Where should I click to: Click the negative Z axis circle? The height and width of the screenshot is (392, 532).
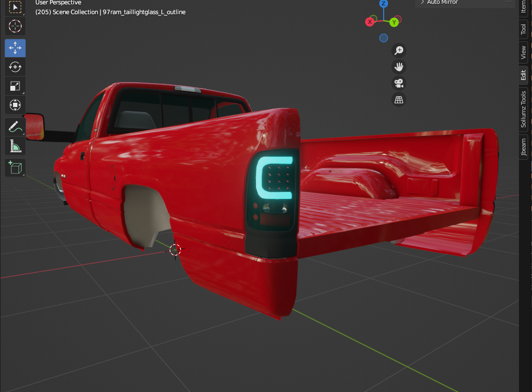384,38
